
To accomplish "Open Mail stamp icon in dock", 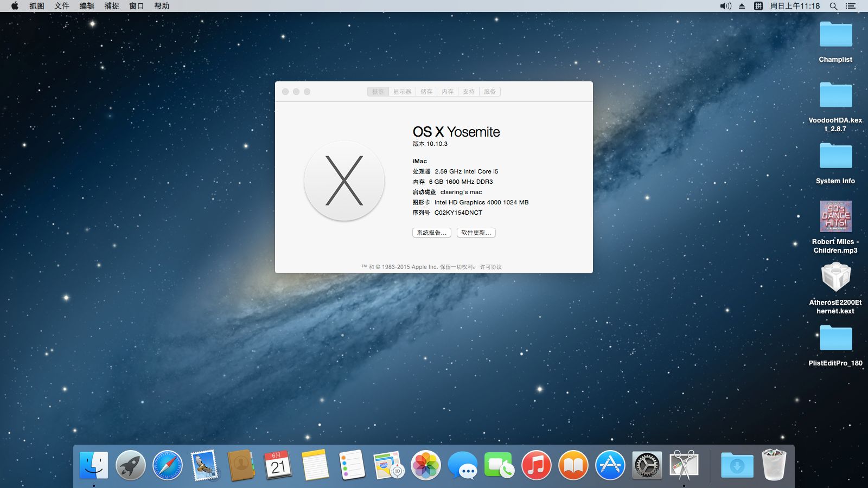I will pos(205,465).
